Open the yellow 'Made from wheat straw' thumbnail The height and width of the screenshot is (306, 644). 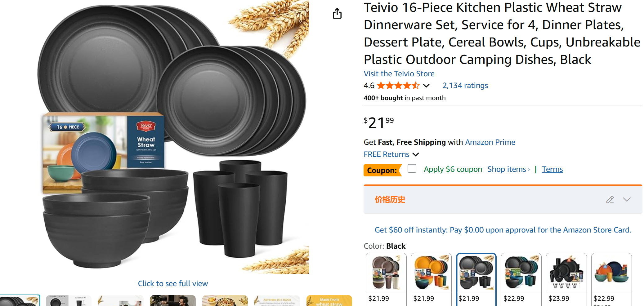[x=329, y=301]
